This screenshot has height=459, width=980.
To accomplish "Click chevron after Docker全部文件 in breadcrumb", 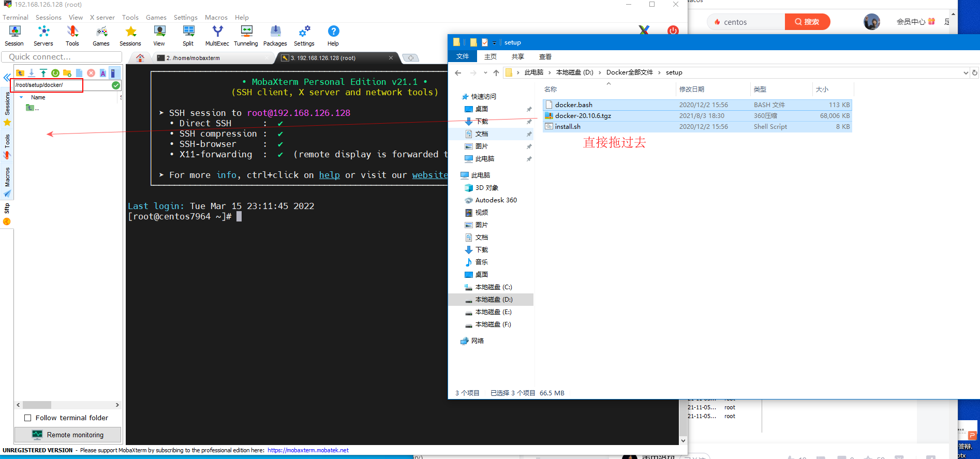I will click(659, 72).
